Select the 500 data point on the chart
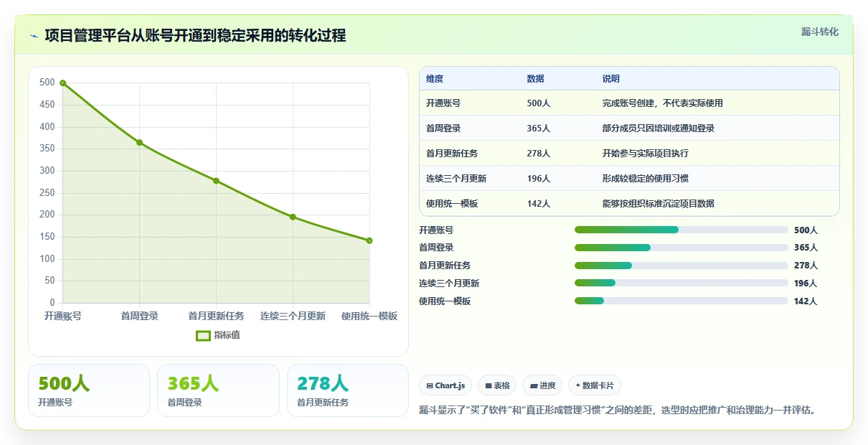Image resolution: width=868 pixels, height=445 pixels. [63, 83]
